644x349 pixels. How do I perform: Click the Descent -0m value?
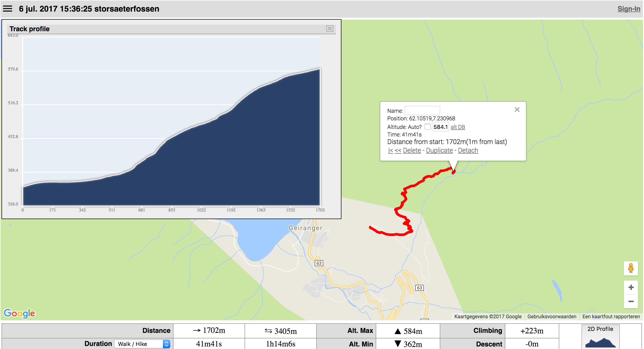tap(532, 344)
